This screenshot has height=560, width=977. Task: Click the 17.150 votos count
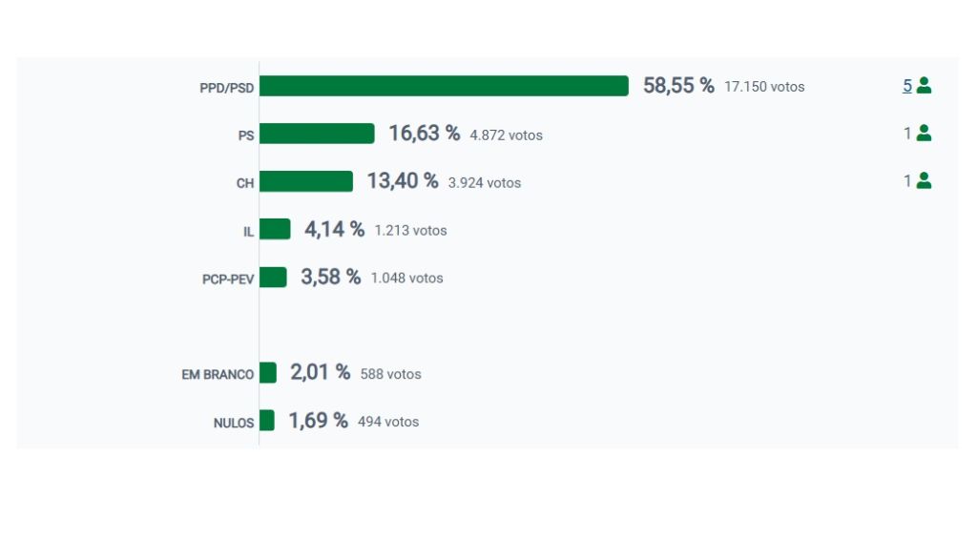pyautogui.click(x=764, y=87)
